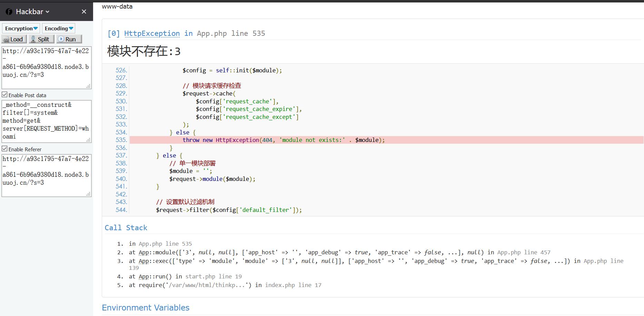Open the HttpException link in the error header
This screenshot has height=316, width=644.
click(x=152, y=33)
